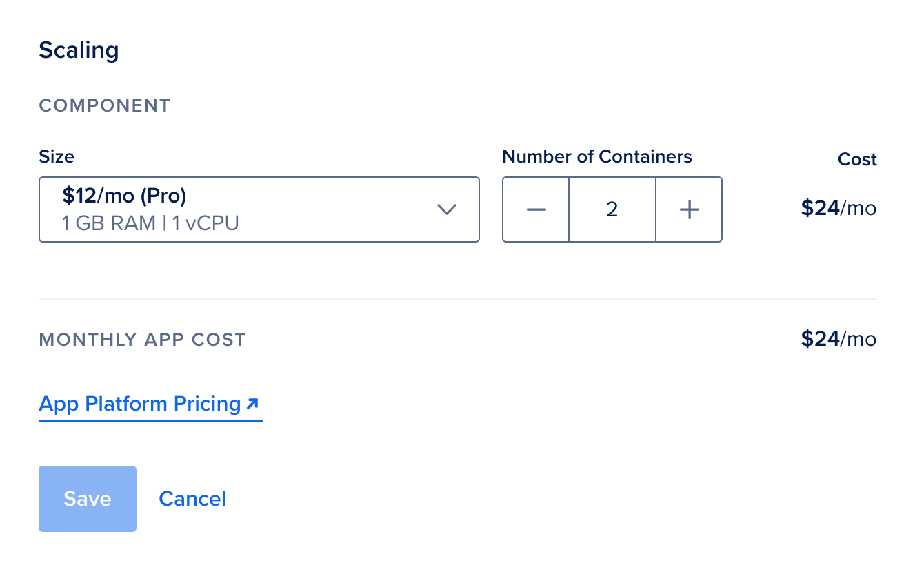Click the COMPONENT section label
Image resolution: width=924 pixels, height=576 pixels.
point(104,105)
